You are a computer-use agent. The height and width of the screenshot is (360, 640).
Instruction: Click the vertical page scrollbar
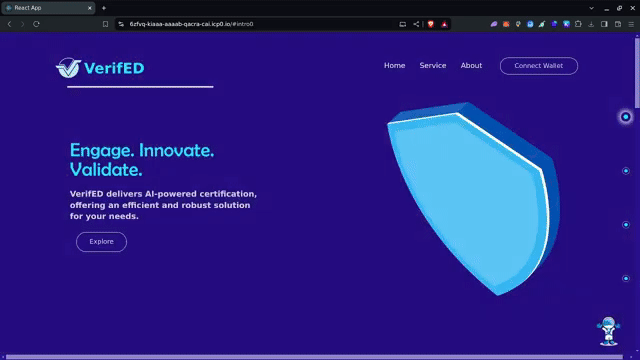(x=637, y=73)
